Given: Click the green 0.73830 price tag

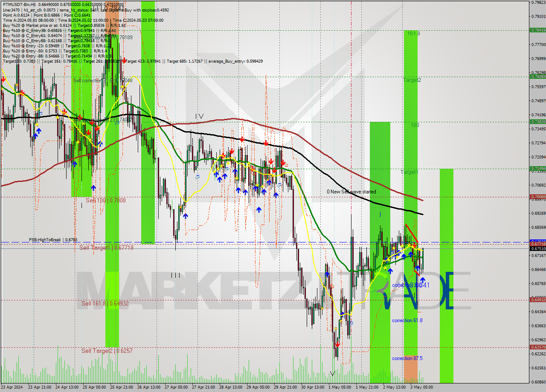Looking at the screenshot, I should coord(537,121).
